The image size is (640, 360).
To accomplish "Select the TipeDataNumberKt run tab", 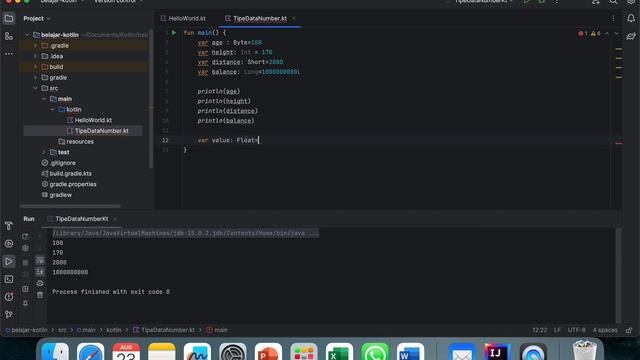I will tap(82, 219).
